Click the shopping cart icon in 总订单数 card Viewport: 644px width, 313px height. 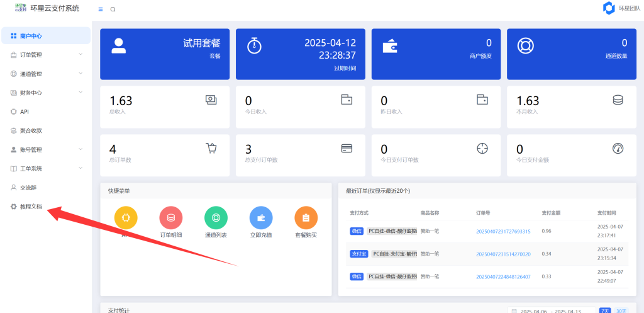tap(211, 148)
